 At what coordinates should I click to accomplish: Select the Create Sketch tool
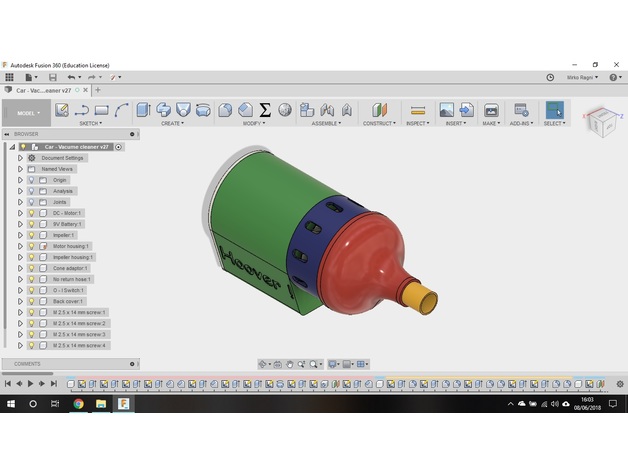point(62,110)
